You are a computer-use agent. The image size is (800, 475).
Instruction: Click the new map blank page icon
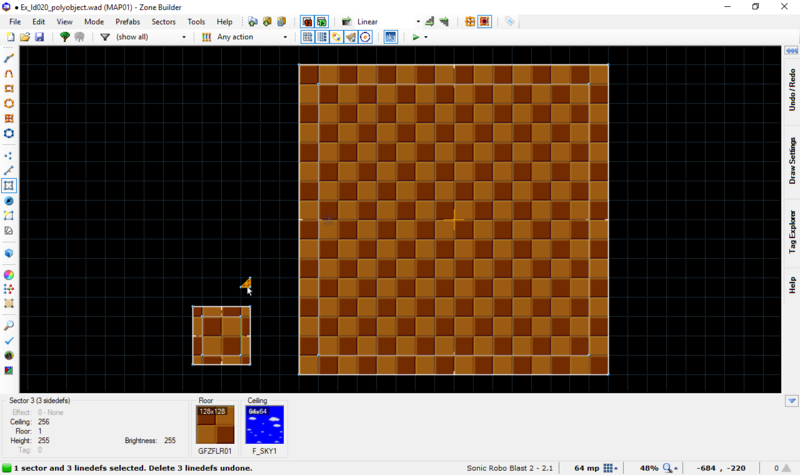[x=10, y=37]
